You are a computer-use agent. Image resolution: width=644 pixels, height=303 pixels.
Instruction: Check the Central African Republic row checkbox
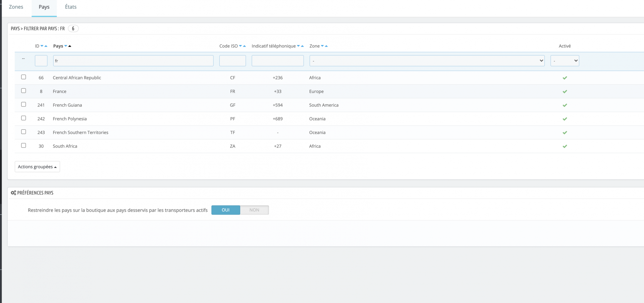[x=23, y=77]
